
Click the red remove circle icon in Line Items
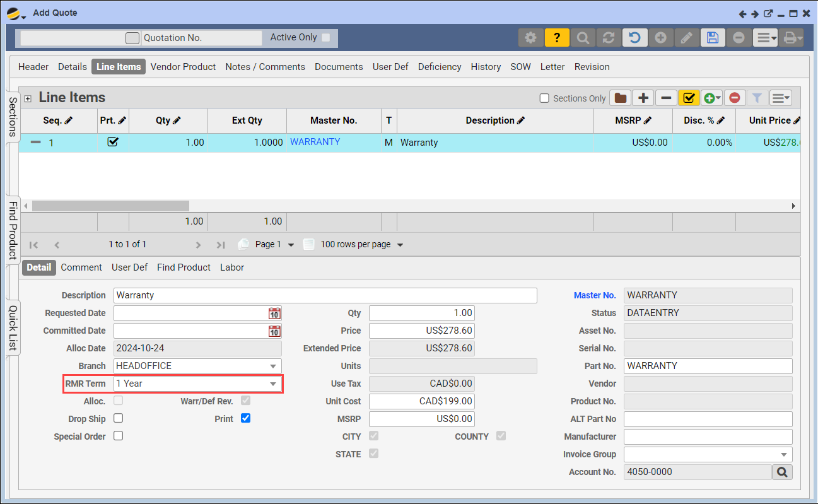[x=735, y=98]
